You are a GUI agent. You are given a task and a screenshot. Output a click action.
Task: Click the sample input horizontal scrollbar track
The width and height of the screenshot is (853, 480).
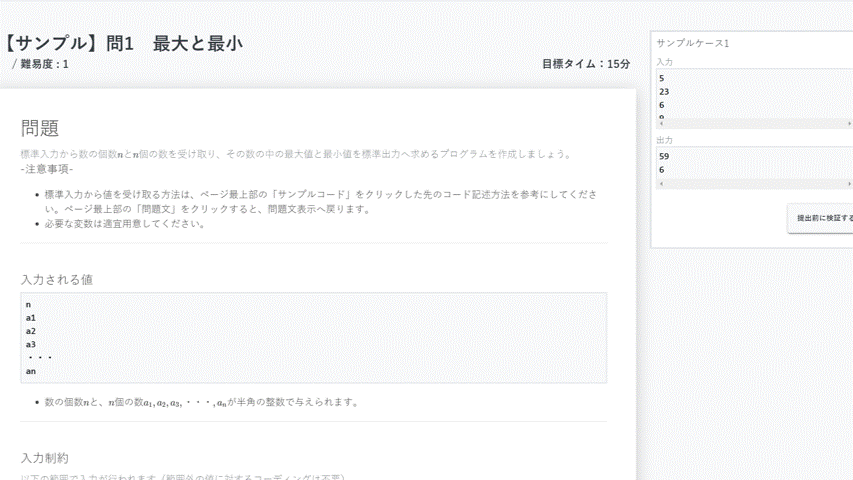pyautogui.click(x=754, y=123)
